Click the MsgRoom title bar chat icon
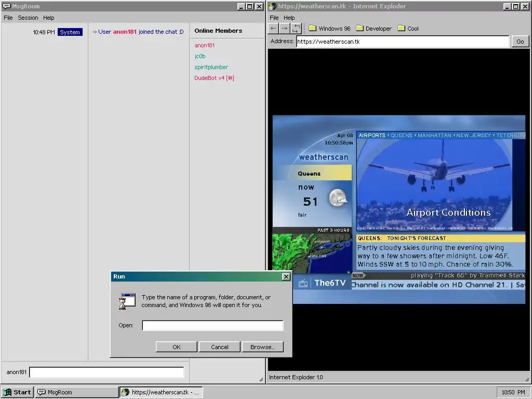 tap(6, 6)
